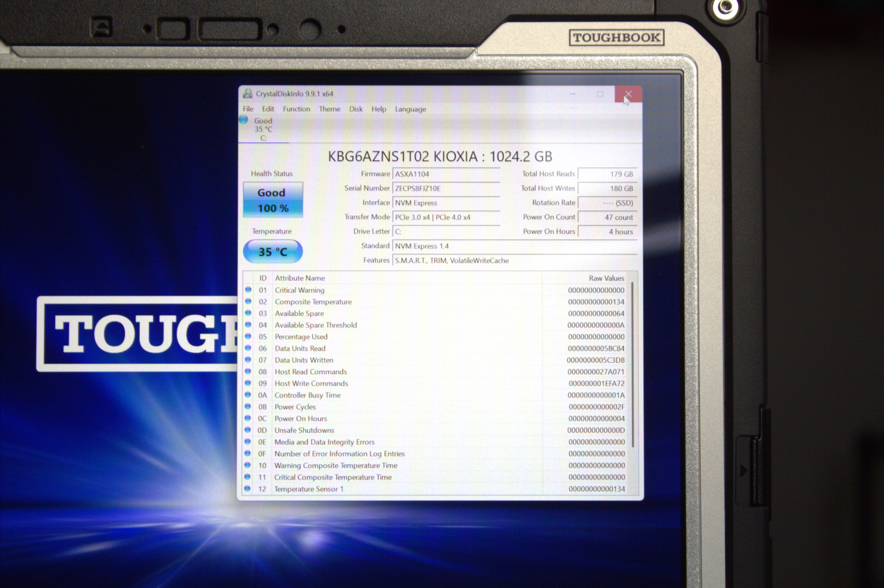
Task: Close the CrystalDiskInfo window
Action: tap(628, 94)
